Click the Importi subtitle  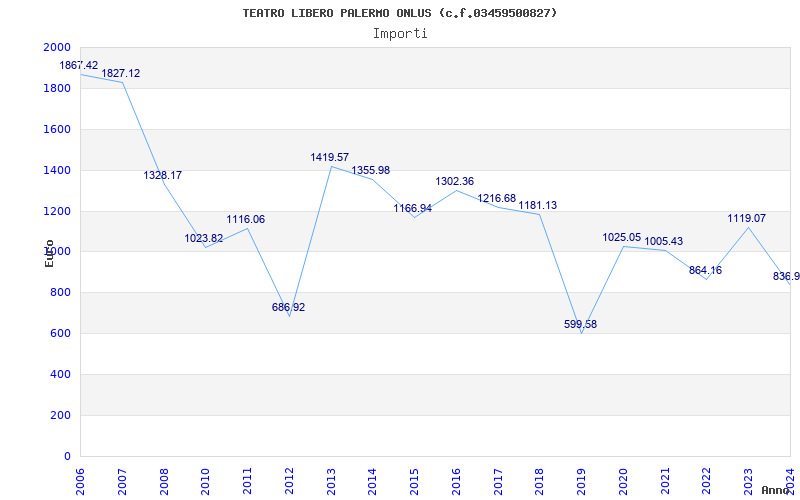pos(400,34)
